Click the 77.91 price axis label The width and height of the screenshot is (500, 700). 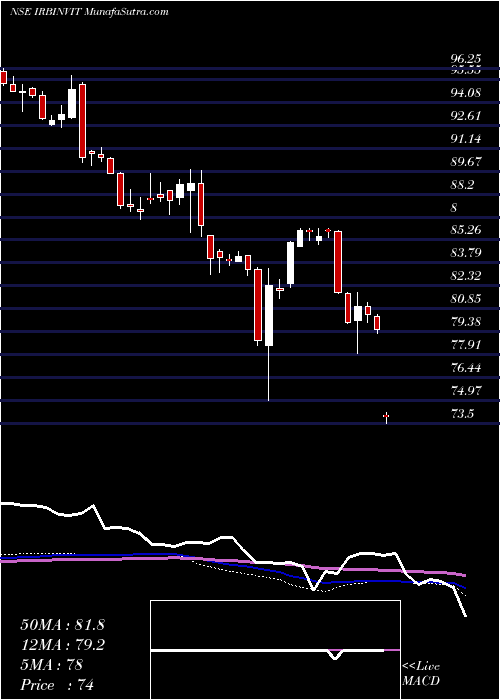(x=465, y=344)
